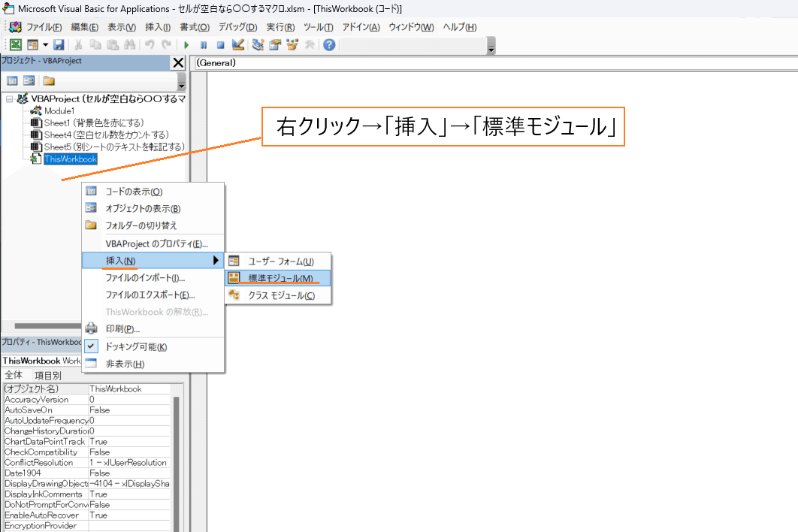Click the Undo toolbar icon
This screenshot has width=798, height=532.
pos(149,45)
